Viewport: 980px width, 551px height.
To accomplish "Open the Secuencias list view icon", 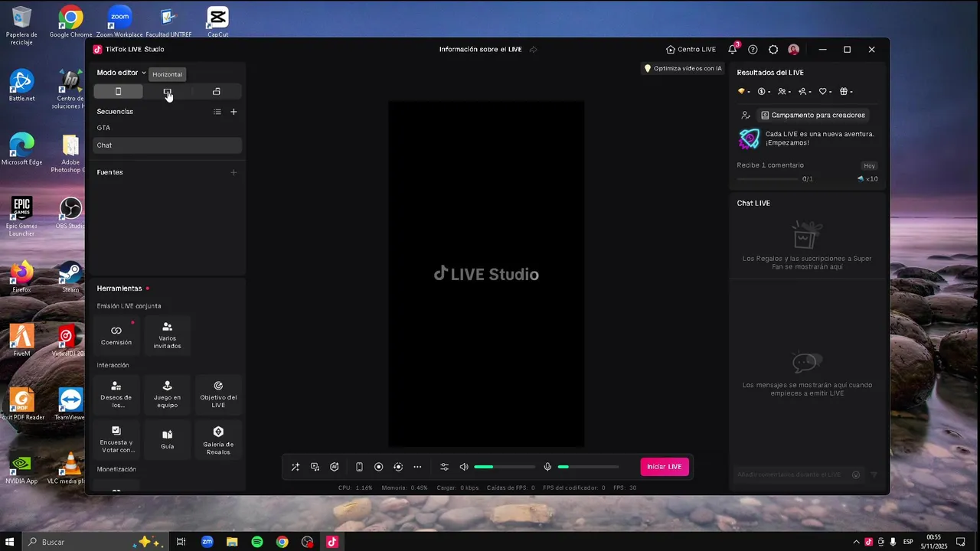I will pyautogui.click(x=217, y=112).
